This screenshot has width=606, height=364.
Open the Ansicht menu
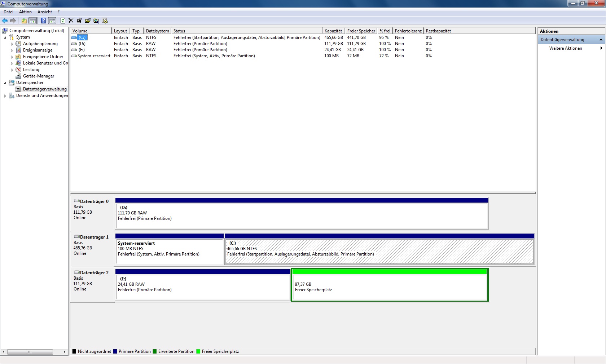(45, 12)
